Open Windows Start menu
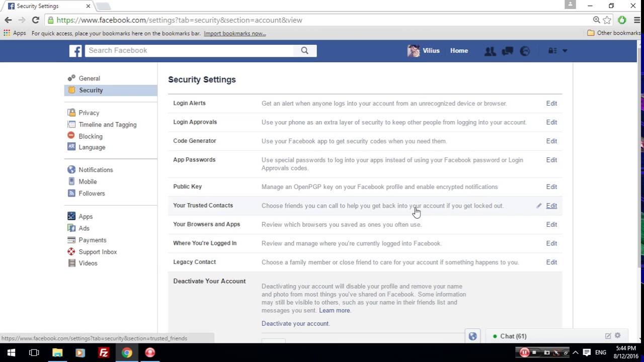Image resolution: width=644 pixels, height=362 pixels. pos(11,352)
